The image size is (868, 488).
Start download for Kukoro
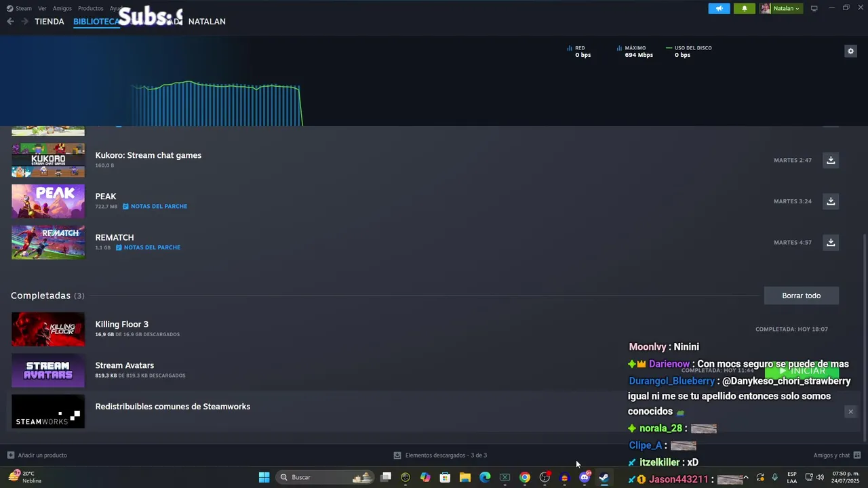831,160
